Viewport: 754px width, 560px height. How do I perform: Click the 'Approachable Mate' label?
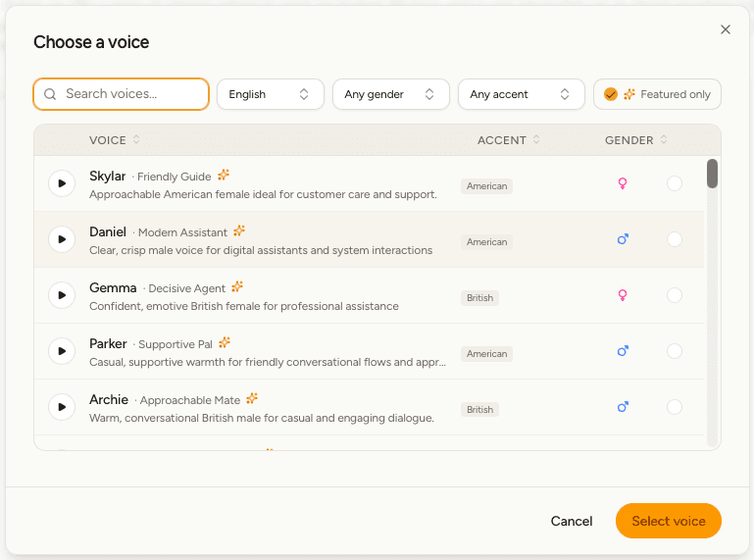point(190,400)
